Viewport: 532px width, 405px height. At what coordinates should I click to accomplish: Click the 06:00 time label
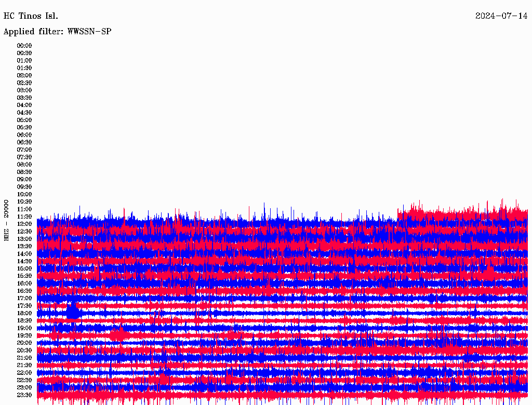(x=24, y=134)
